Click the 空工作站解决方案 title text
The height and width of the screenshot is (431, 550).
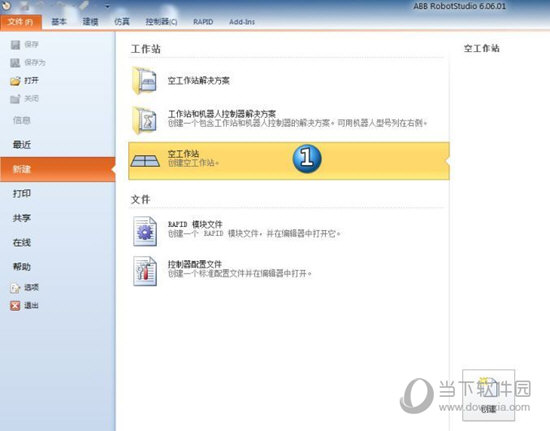click(199, 81)
